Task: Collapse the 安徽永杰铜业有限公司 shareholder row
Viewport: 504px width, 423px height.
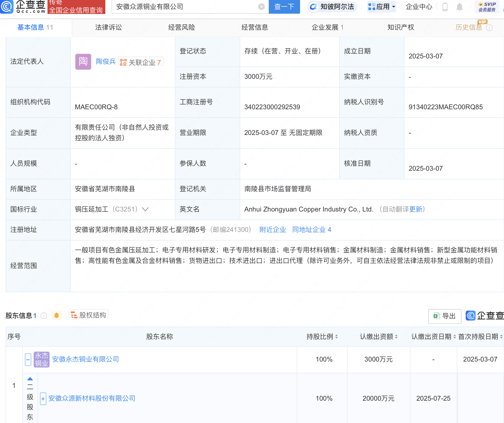Action: pos(28,359)
